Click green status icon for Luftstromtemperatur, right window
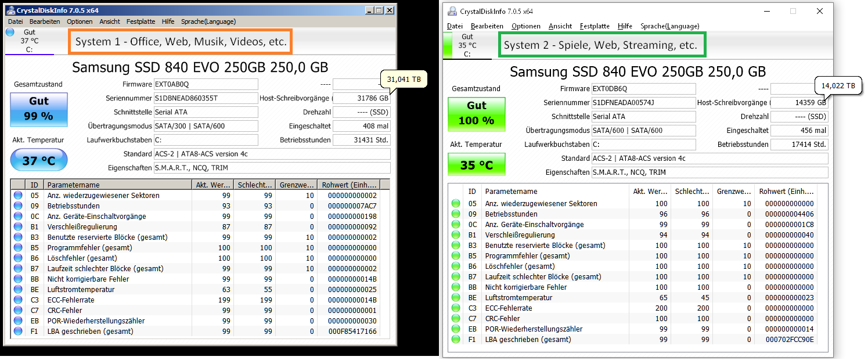 456,298
